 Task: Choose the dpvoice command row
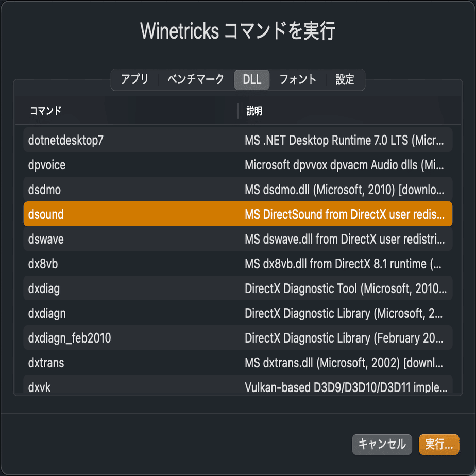pos(237,165)
